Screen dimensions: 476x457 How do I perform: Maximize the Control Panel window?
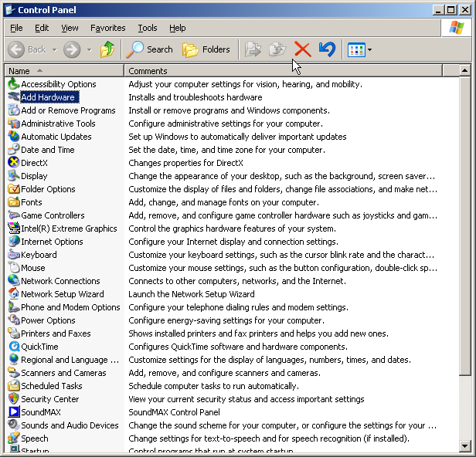pyautogui.click(x=450, y=10)
